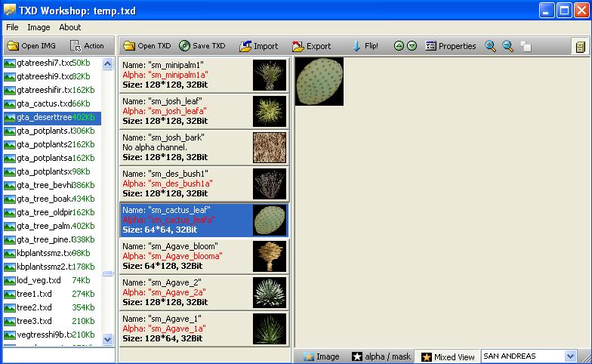
Task: Click the overlapping squares icon in toolbar
Action: pyautogui.click(x=526, y=46)
